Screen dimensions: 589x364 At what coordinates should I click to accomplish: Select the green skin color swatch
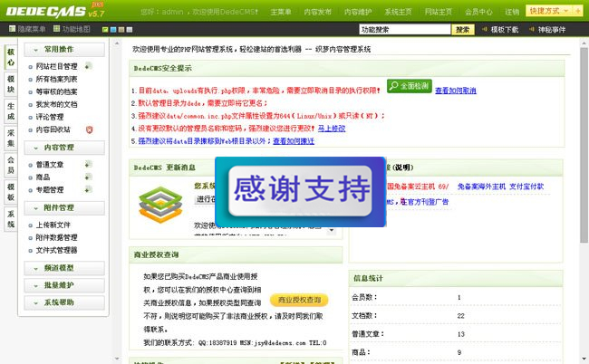click(105, 29)
